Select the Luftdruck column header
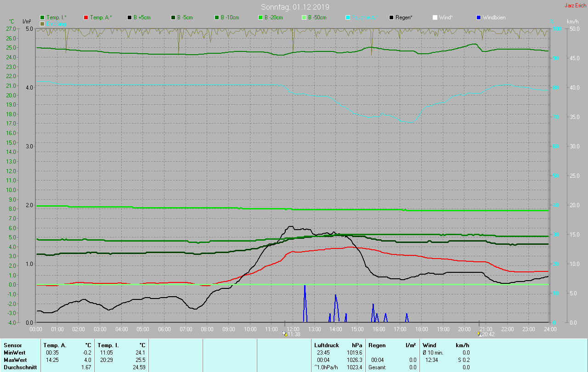 coord(327,345)
